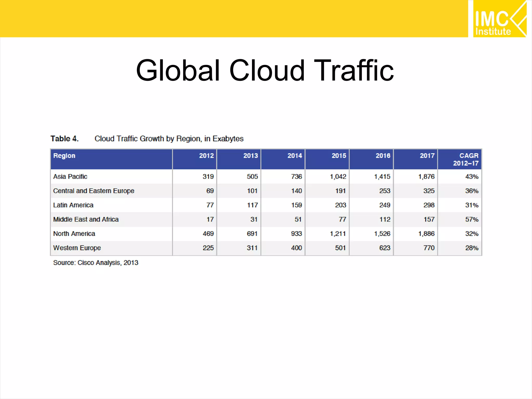Click North America 2015 value 1,211
Image resolution: width=532 pixels, height=399 pixels.
tap(338, 234)
